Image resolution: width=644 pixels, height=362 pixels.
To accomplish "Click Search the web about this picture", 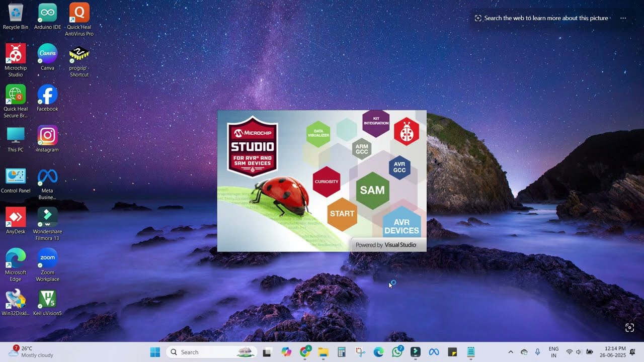I will pos(541,18).
